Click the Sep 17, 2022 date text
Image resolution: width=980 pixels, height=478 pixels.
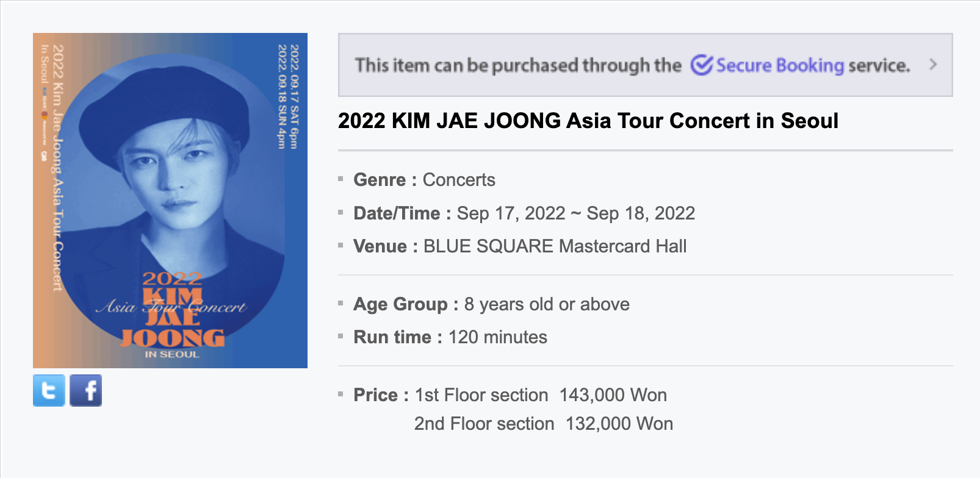point(511,213)
